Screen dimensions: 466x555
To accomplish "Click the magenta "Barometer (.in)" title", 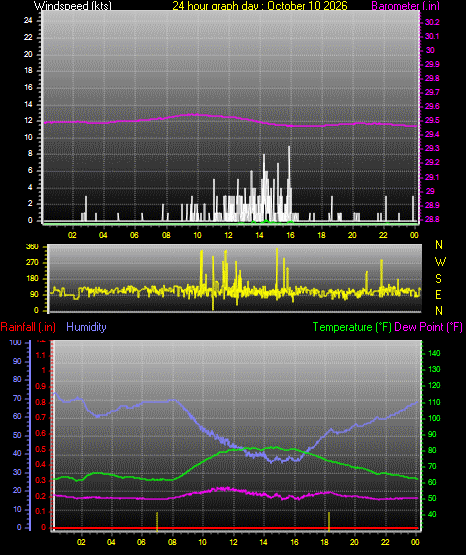I will click(x=406, y=6).
